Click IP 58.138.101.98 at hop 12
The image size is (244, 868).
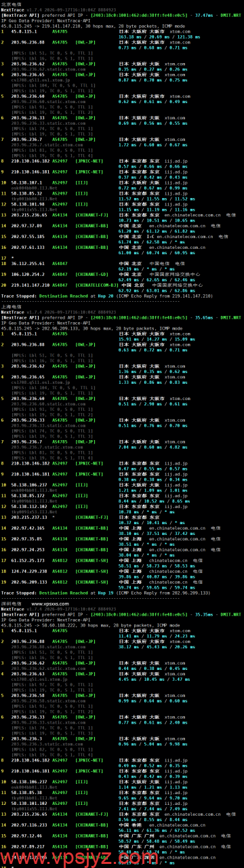coord(27,203)
